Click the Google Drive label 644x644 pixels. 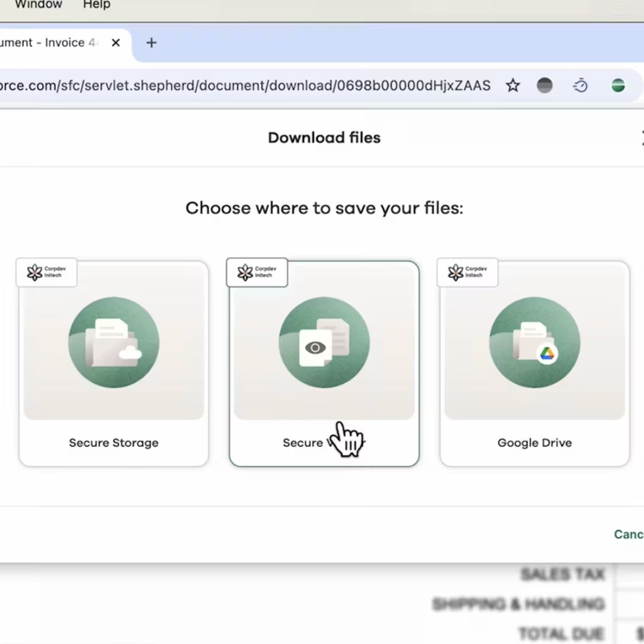tap(535, 443)
